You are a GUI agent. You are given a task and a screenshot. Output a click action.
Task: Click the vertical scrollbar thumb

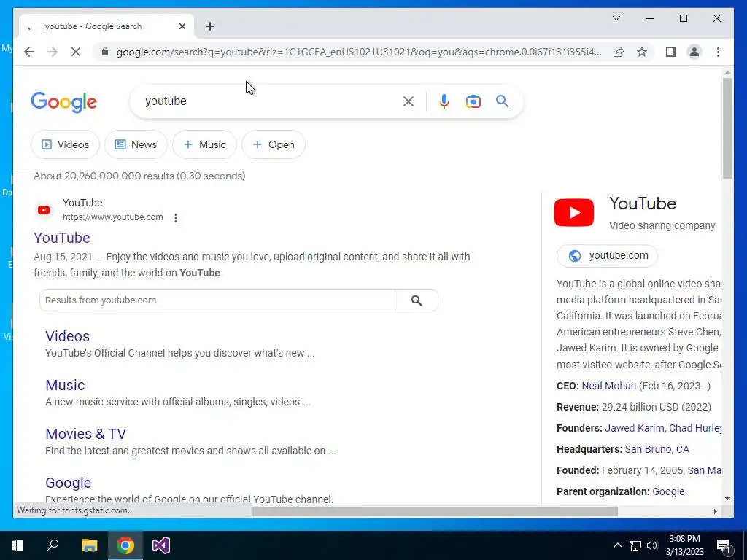click(727, 128)
